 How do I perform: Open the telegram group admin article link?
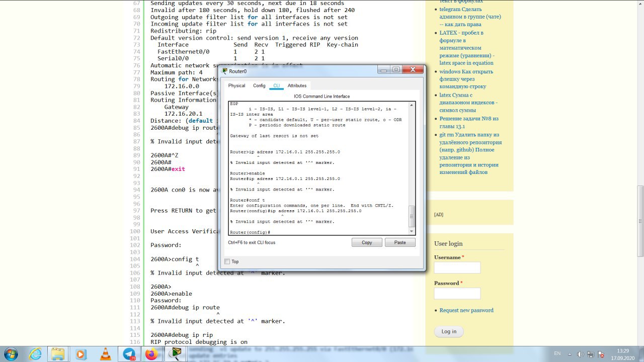point(470,17)
